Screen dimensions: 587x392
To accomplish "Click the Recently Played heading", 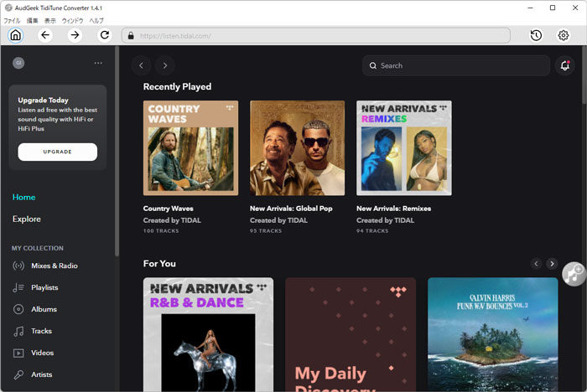I will pyautogui.click(x=177, y=87).
